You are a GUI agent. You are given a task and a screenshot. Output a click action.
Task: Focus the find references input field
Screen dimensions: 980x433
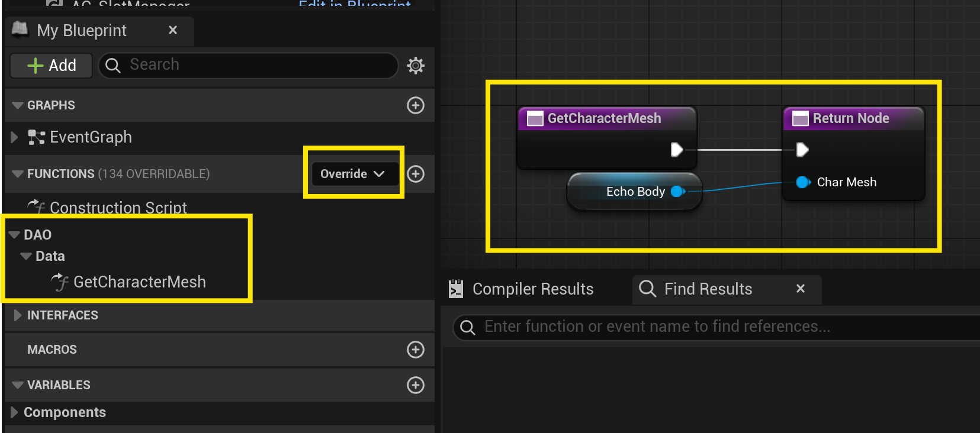(x=711, y=327)
